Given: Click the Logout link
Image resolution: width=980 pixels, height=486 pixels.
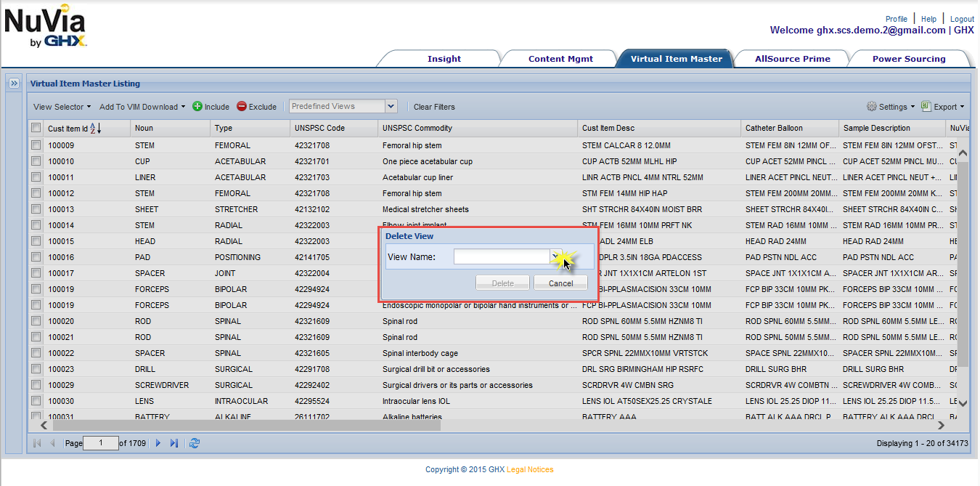Looking at the screenshot, I should (963, 19).
